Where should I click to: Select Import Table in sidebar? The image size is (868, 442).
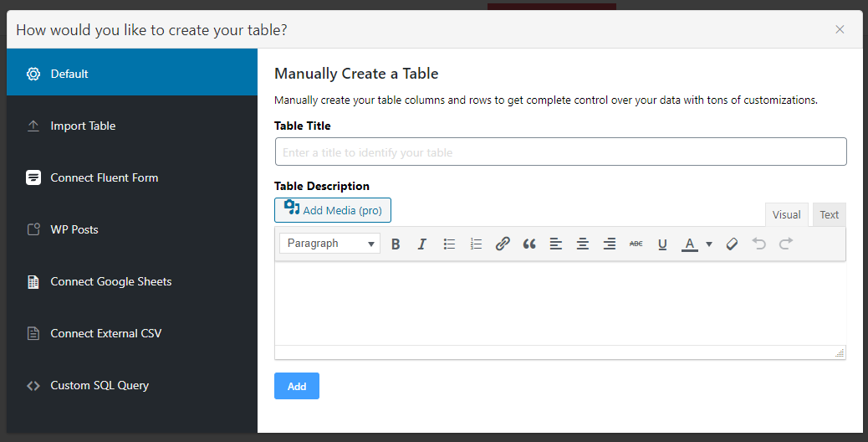click(x=132, y=126)
